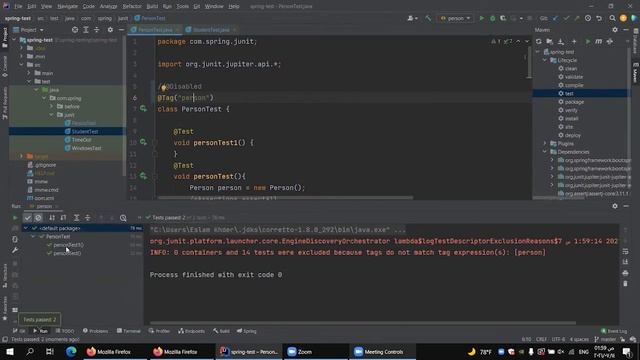Click Collapse All icon in the test results toolbar
The height and width of the screenshot is (360, 640).
click(87, 218)
